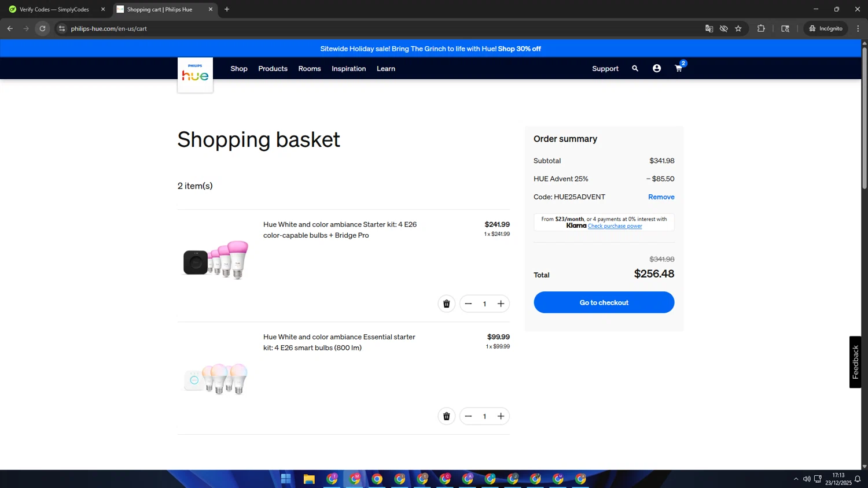The height and width of the screenshot is (488, 868).
Task: Open Starter kit with Bridge Pro product title
Action: coord(340,230)
